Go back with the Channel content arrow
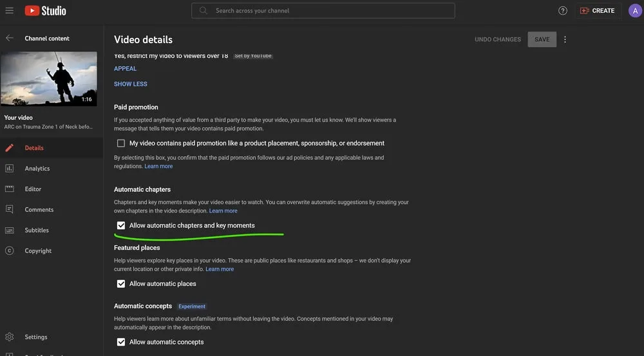 10,38
